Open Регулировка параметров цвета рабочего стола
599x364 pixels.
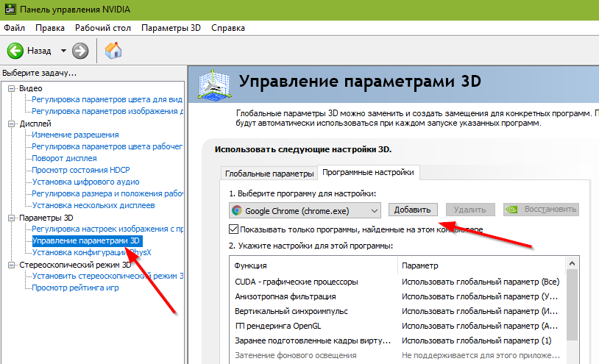click(x=107, y=146)
